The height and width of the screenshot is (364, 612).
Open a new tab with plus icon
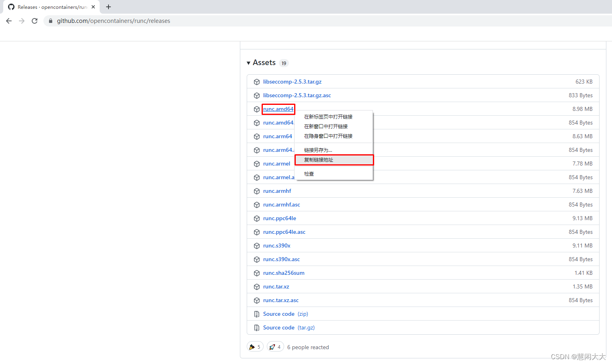108,7
